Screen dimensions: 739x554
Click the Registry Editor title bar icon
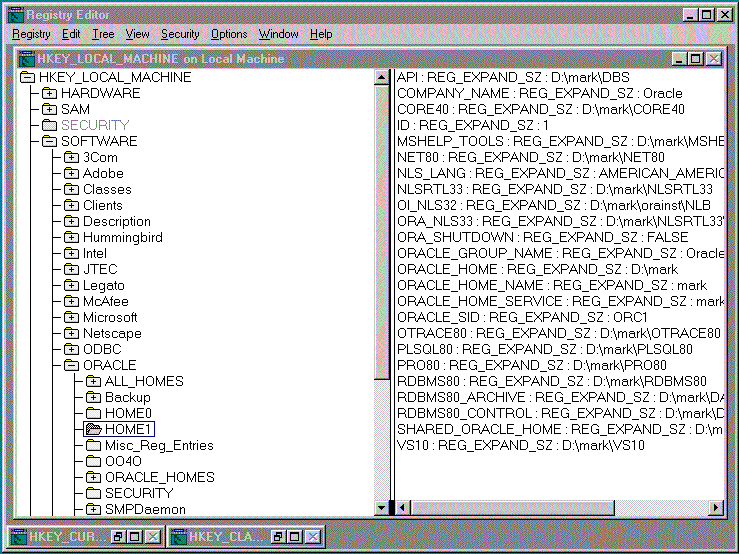point(16,15)
